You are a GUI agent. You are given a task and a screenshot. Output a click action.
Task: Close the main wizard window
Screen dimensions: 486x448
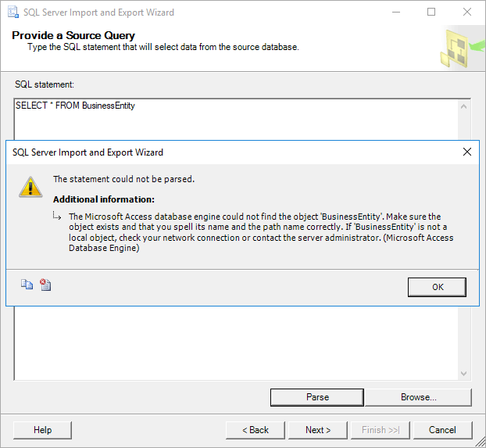point(467,12)
